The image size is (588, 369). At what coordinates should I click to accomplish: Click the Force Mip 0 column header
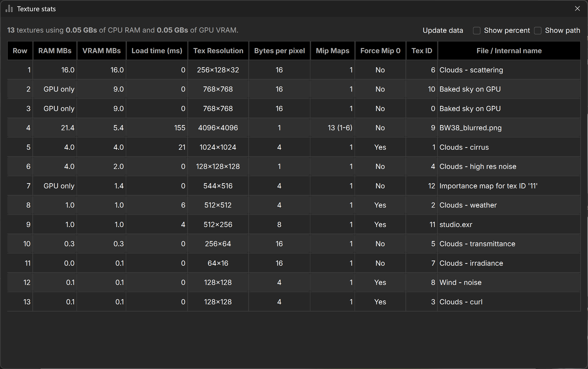coord(380,51)
